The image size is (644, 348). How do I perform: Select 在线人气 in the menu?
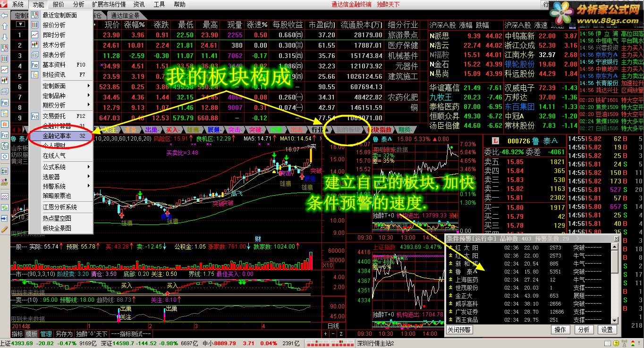click(x=61, y=155)
